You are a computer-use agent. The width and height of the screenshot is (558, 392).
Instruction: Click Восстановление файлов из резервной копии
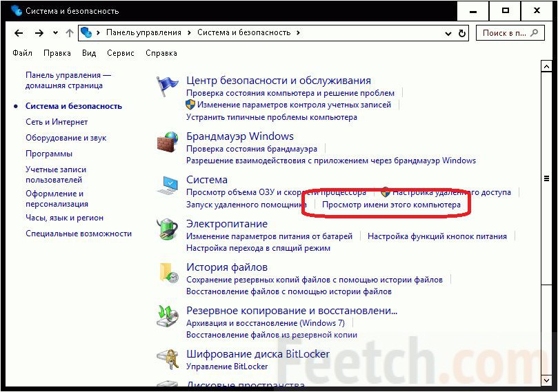pyautogui.click(x=272, y=334)
